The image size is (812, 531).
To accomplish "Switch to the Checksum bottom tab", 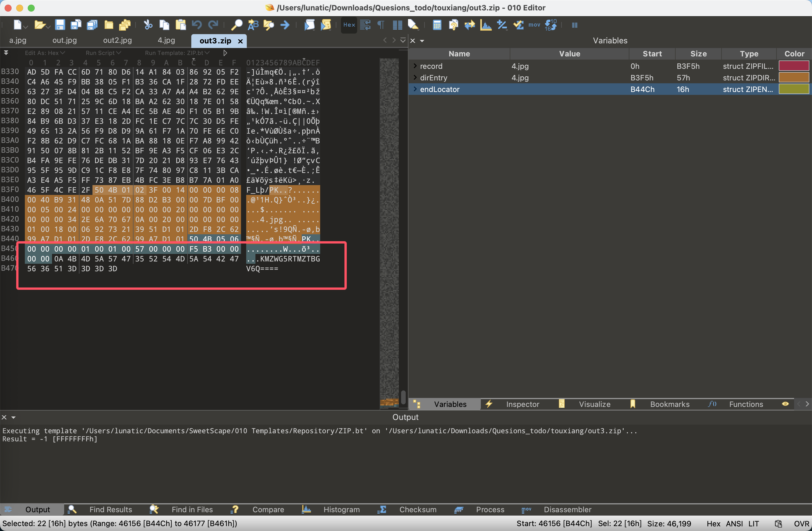I will 418,510.
